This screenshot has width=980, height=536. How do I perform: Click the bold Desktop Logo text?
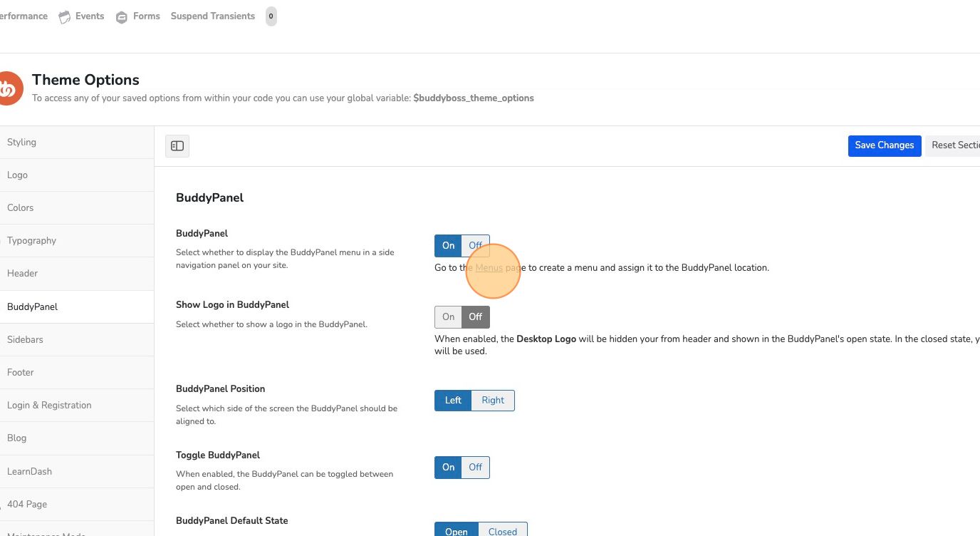click(546, 339)
